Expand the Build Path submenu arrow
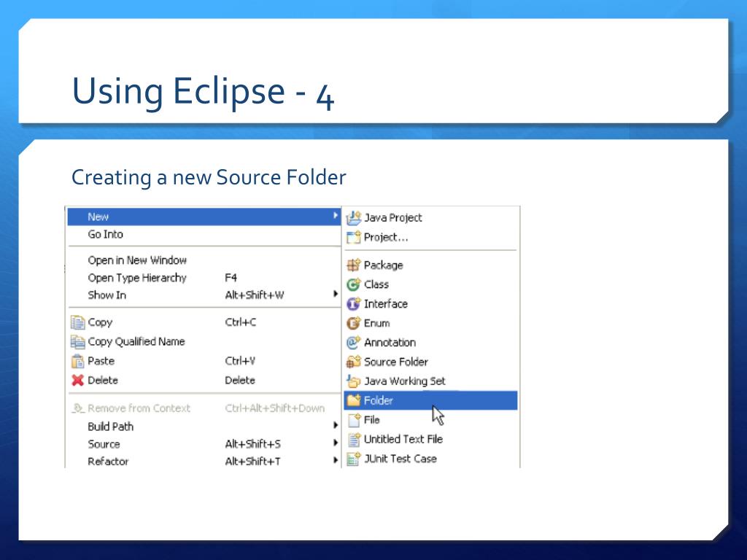Image resolution: width=747 pixels, height=560 pixels. 336,425
